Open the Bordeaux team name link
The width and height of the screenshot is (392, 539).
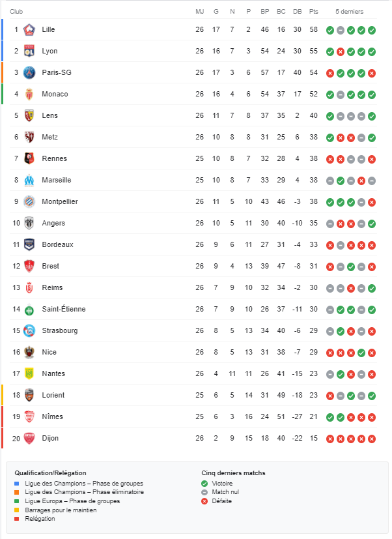coord(58,244)
